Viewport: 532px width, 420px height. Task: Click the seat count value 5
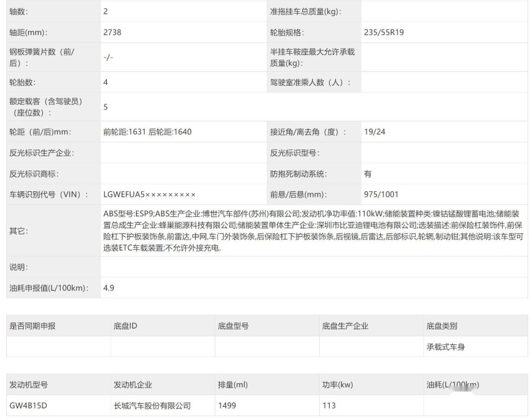coord(106,107)
